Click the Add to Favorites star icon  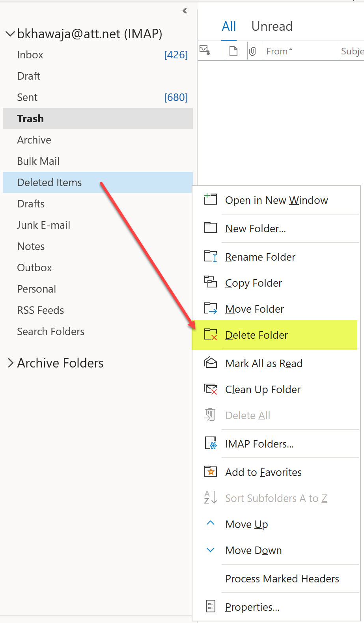point(211,472)
